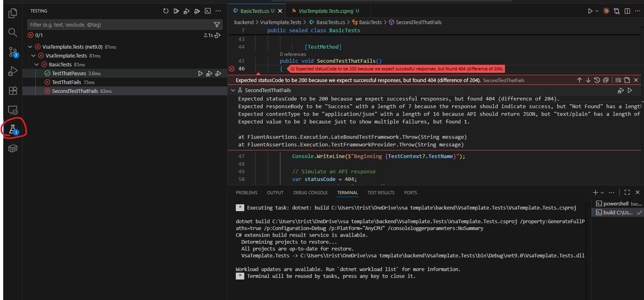Screen dimensions: 644x300
Task: Open Source Control with 7 changes
Action: point(12,52)
